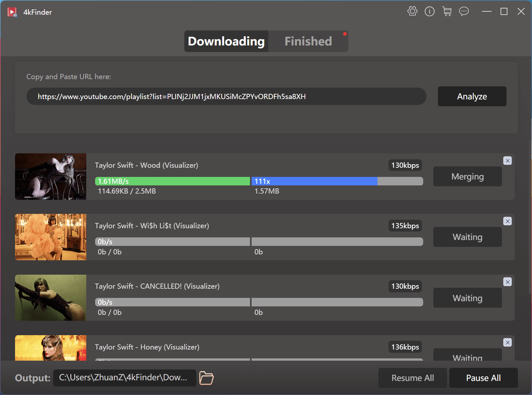The image size is (532, 395).
Task: Click the Honey video thumbnail
Action: [x=50, y=348]
